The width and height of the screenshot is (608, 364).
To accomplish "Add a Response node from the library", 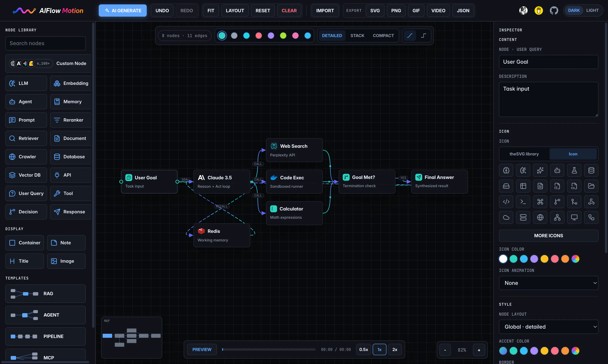I will tap(71, 212).
